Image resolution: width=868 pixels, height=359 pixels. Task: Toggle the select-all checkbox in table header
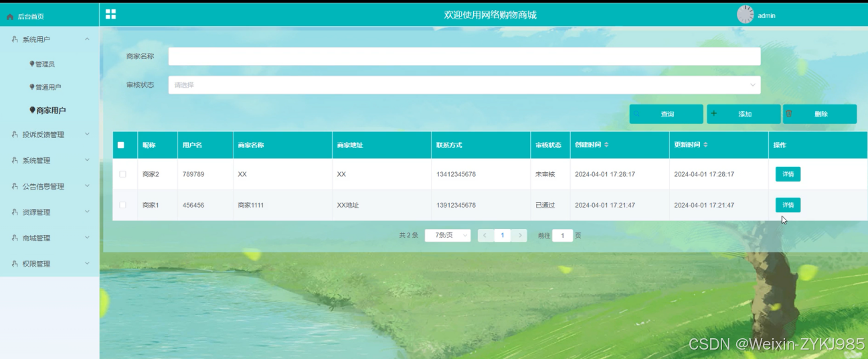121,145
